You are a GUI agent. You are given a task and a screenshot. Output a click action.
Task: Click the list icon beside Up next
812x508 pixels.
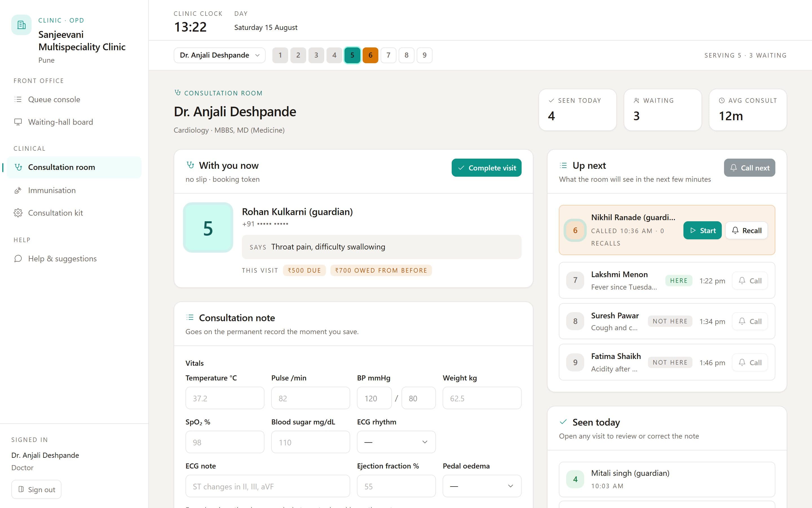pos(563,165)
